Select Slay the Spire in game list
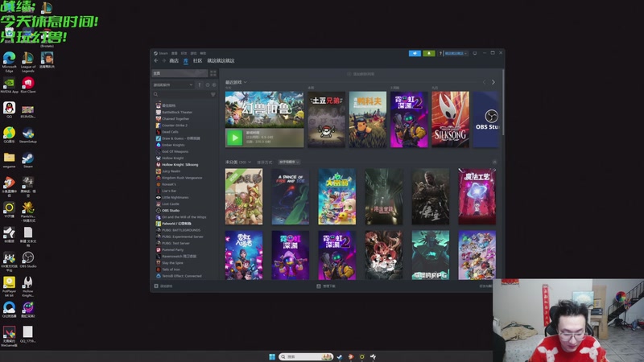This screenshot has height=362, width=644. click(x=171, y=263)
